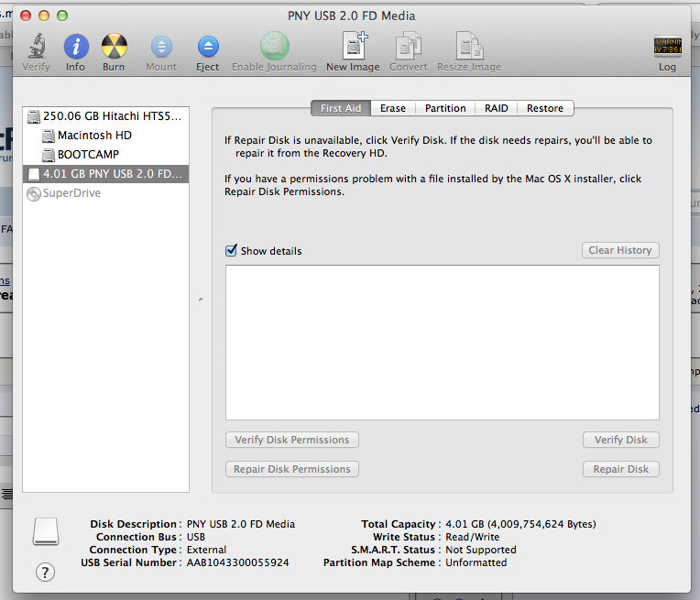The image size is (700, 600).
Task: Switch to the First Aid tab
Action: pyautogui.click(x=341, y=108)
